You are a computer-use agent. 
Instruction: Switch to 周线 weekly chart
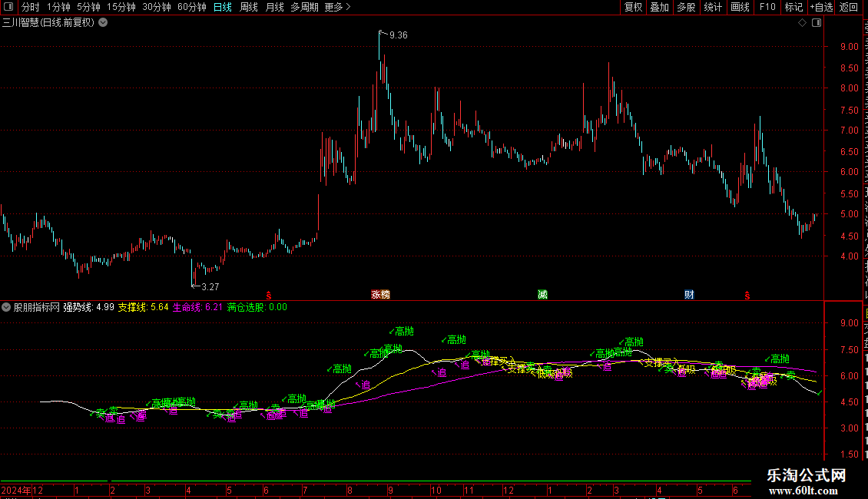click(x=249, y=7)
